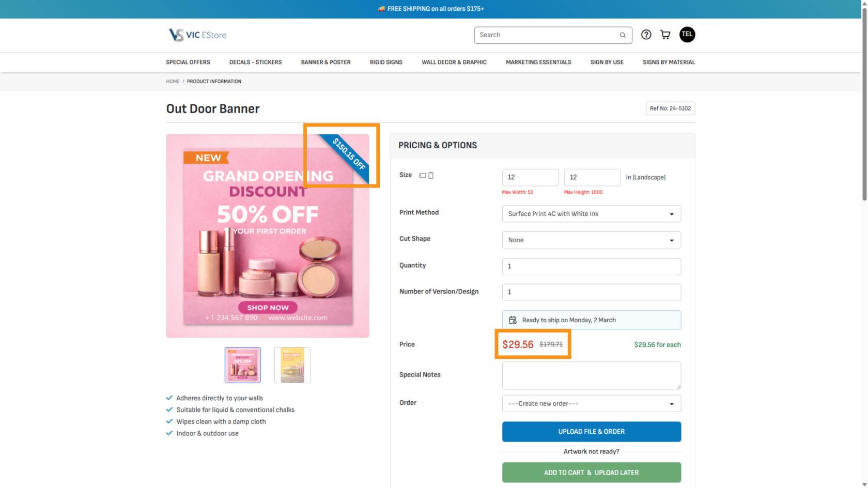This screenshot has height=488, width=868.
Task: Click the Special Notes text area
Action: tap(591, 375)
